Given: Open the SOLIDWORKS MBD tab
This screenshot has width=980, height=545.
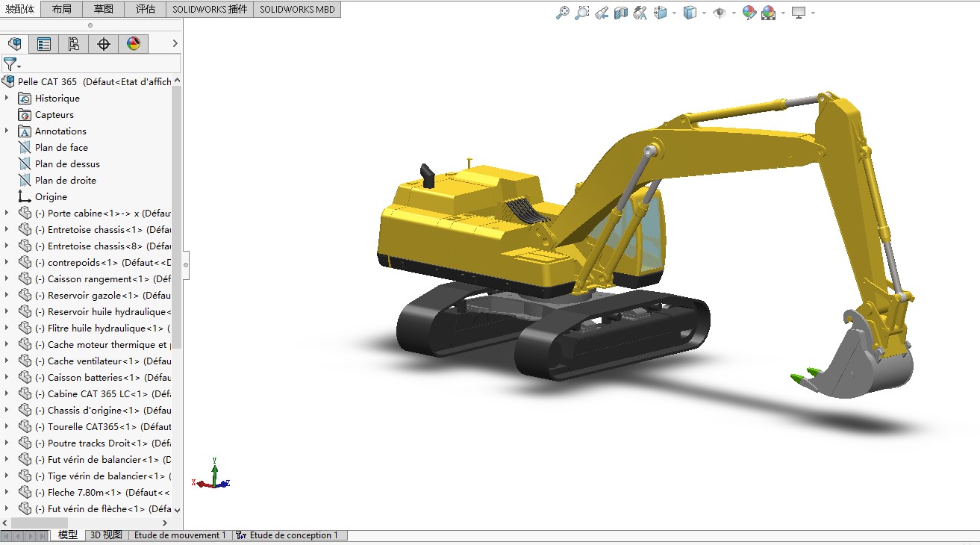Looking at the screenshot, I should click(x=298, y=9).
